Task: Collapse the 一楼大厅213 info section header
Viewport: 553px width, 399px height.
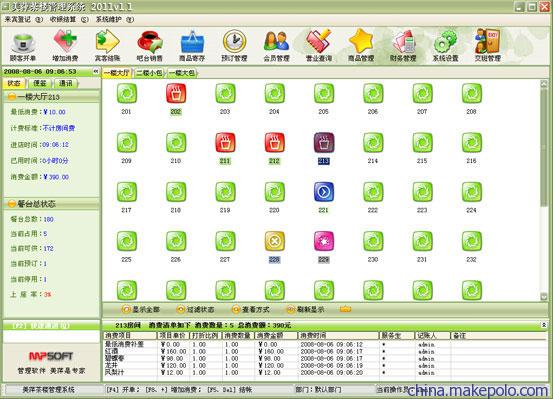Action: click(x=51, y=96)
